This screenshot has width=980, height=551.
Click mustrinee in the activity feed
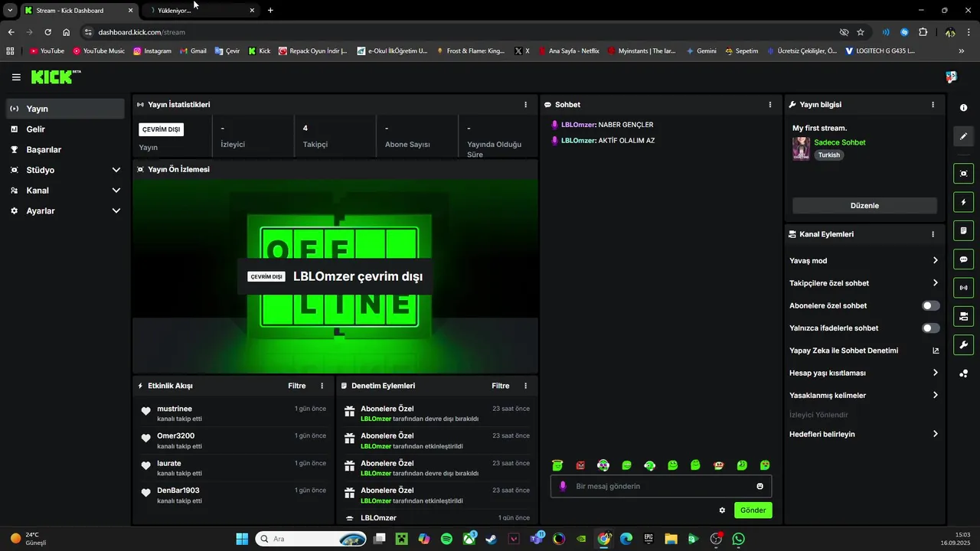(175, 409)
